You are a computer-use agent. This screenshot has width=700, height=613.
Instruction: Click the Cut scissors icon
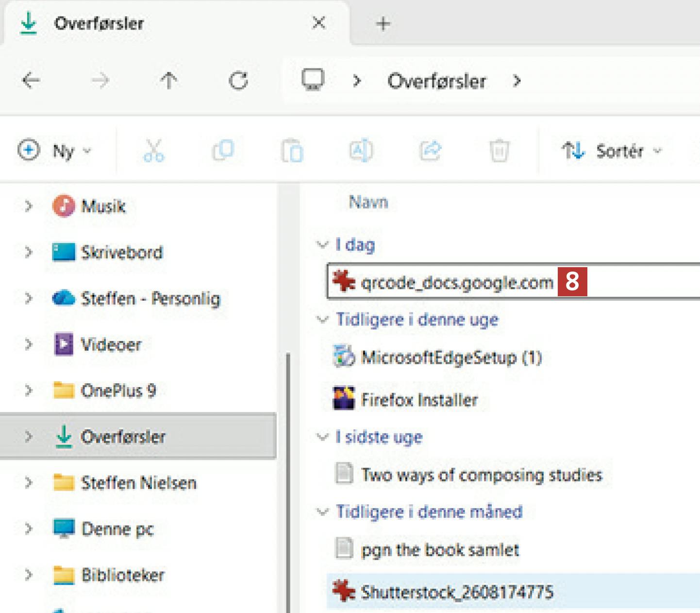tap(153, 151)
